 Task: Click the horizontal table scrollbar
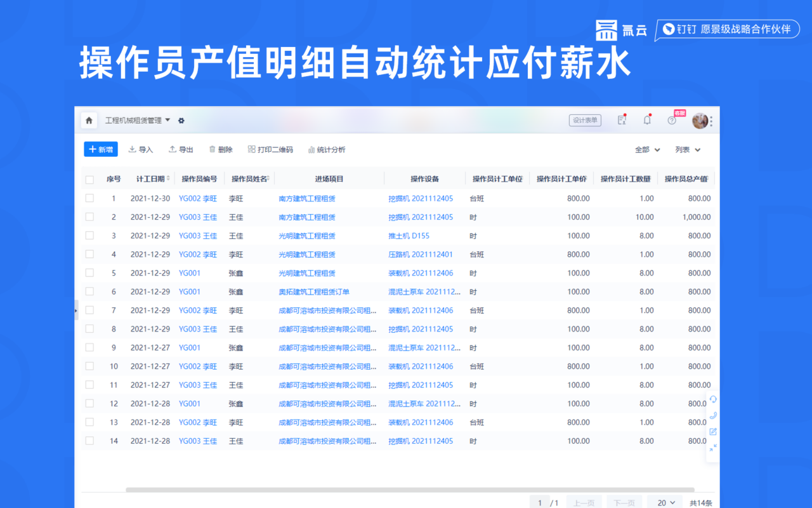410,490
